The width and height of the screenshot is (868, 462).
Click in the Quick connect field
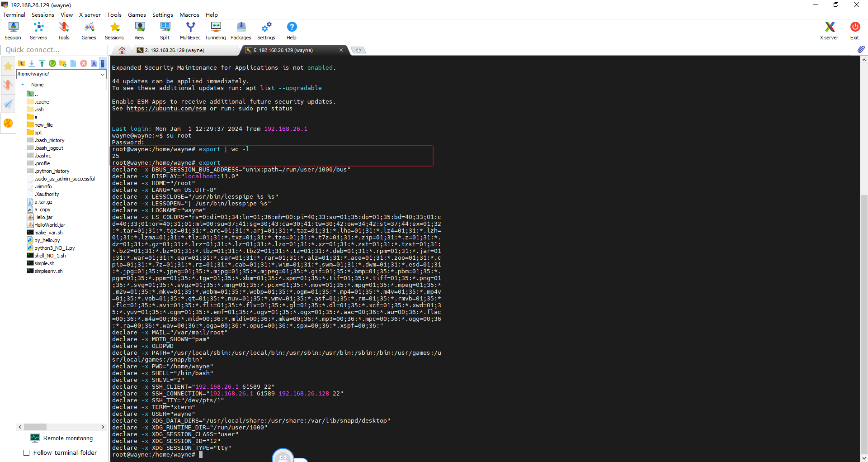54,50
